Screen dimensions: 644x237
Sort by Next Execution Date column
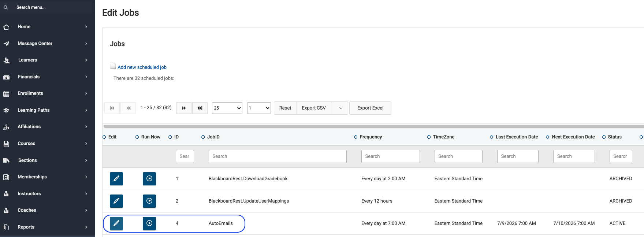[570, 137]
